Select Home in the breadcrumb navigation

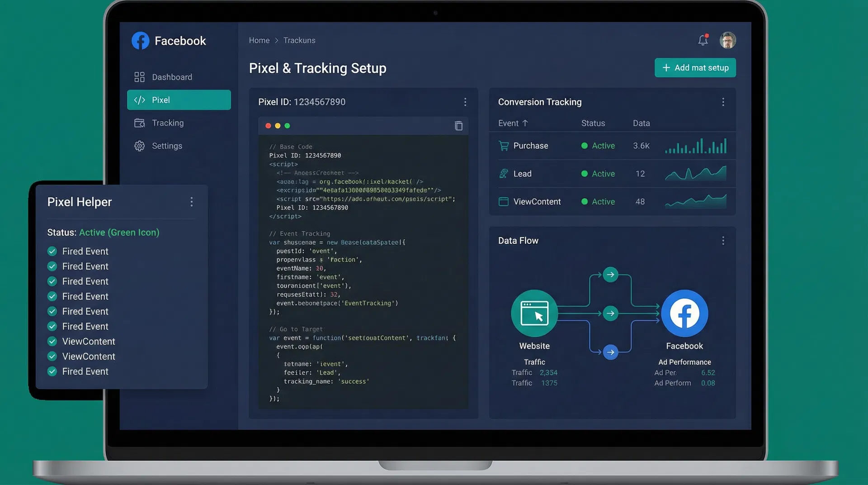(x=259, y=40)
